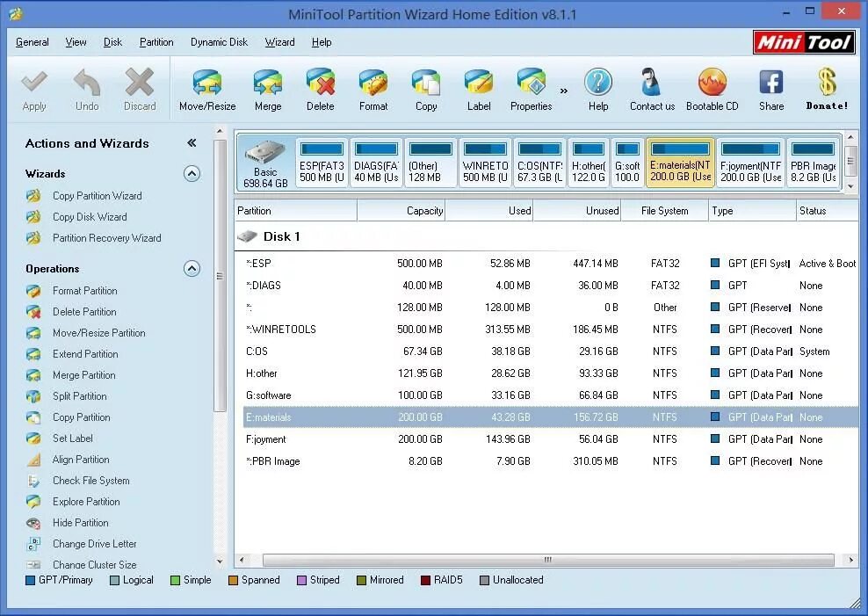Select the *:PBR Image partition row
The height and width of the screenshot is (616, 868).
coord(551,461)
